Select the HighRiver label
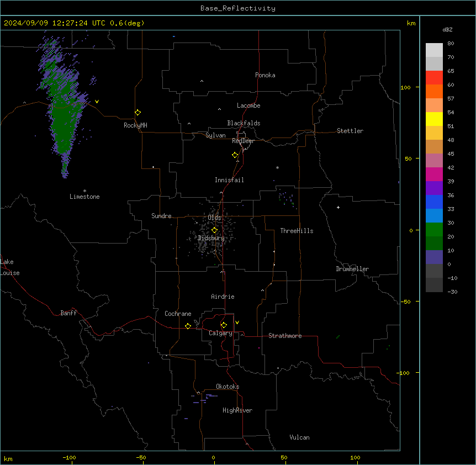Viewport: 476px width, 465px height. pos(237,410)
